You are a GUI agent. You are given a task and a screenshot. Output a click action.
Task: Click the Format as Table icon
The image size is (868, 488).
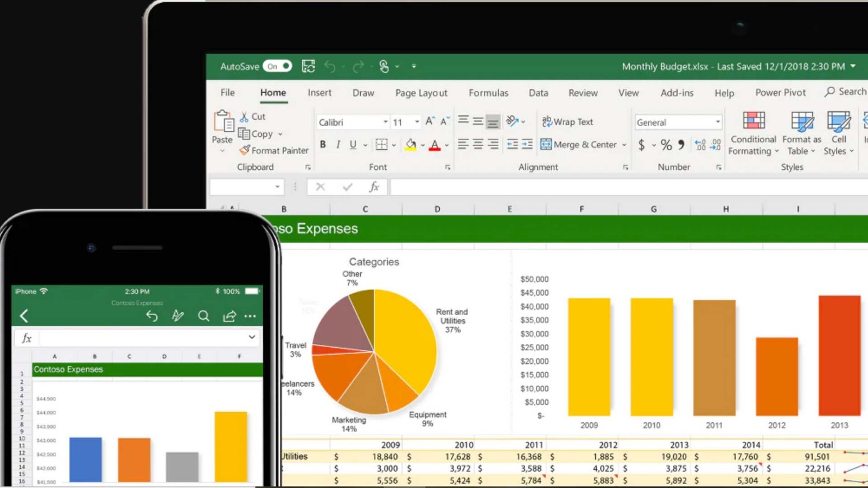point(801,133)
